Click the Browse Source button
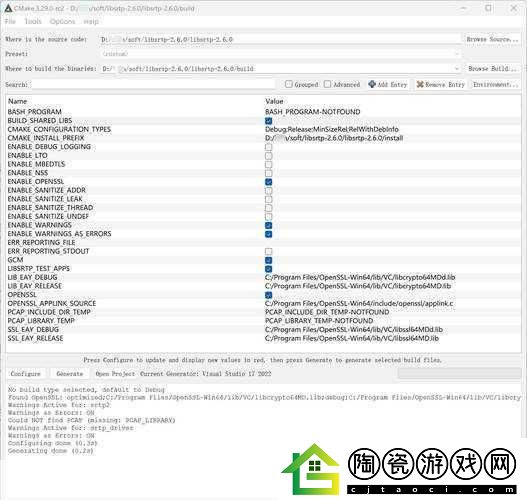 pos(492,39)
